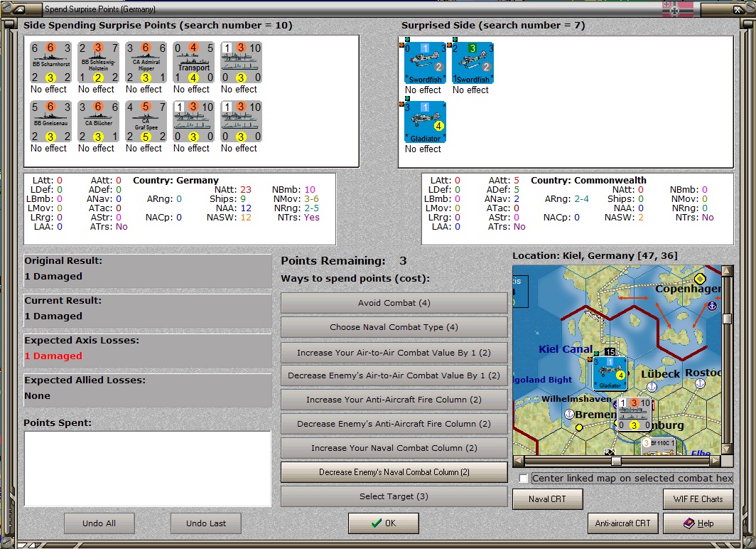Click the CA Blücher ship counter
The image size is (756, 549).
[98, 122]
